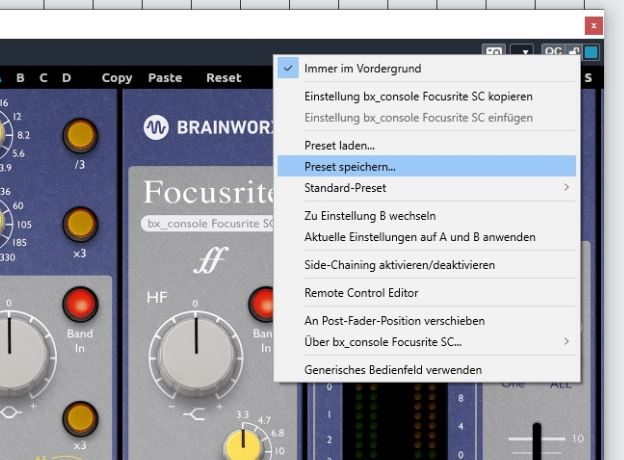Click the Paste button in plugin toolbar
The height and width of the screenshot is (460, 624).
point(165,78)
